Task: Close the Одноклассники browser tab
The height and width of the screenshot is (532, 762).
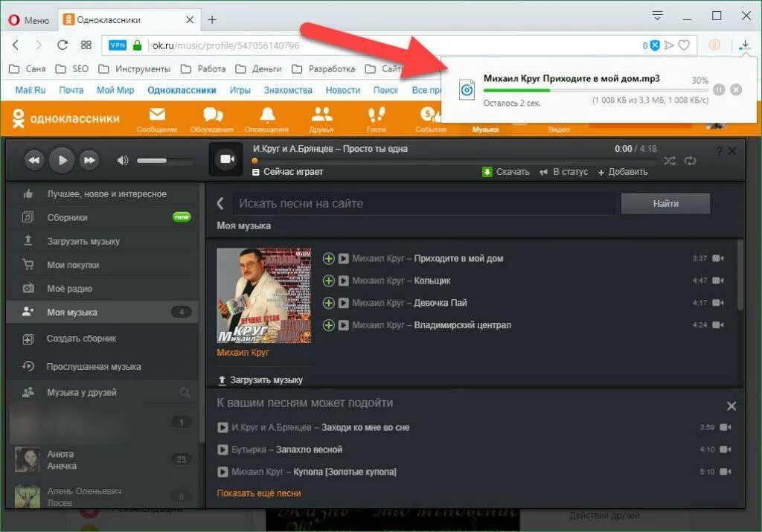Action: point(190,20)
